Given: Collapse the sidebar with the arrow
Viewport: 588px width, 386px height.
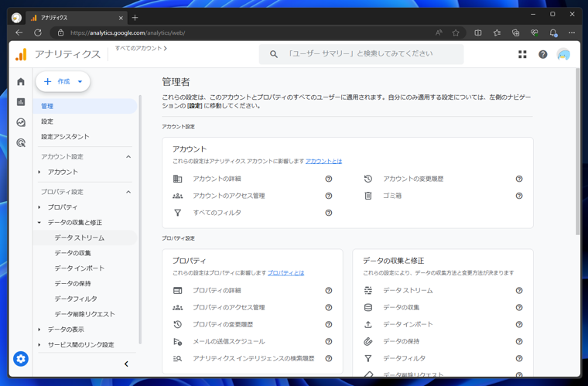Looking at the screenshot, I should pos(126,364).
